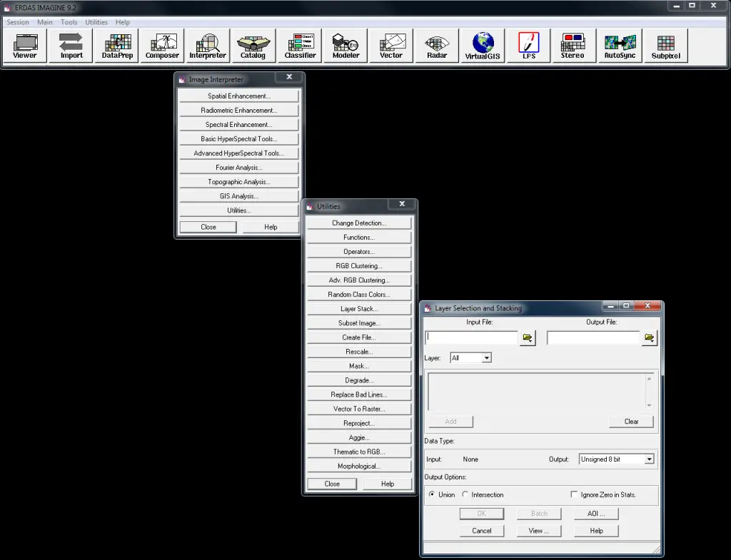The height and width of the screenshot is (560, 731).
Task: Select the Intersection radio button
Action: point(465,494)
